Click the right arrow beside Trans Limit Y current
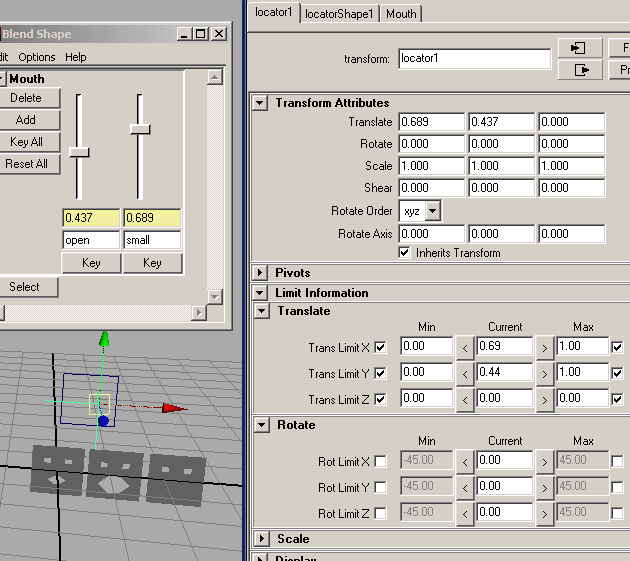This screenshot has height=561, width=630. 544,374
